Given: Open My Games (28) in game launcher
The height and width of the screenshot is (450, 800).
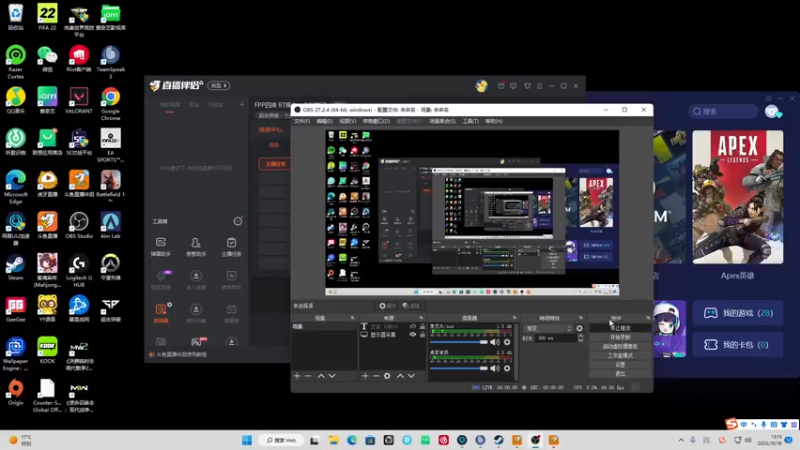Looking at the screenshot, I should coord(738,313).
